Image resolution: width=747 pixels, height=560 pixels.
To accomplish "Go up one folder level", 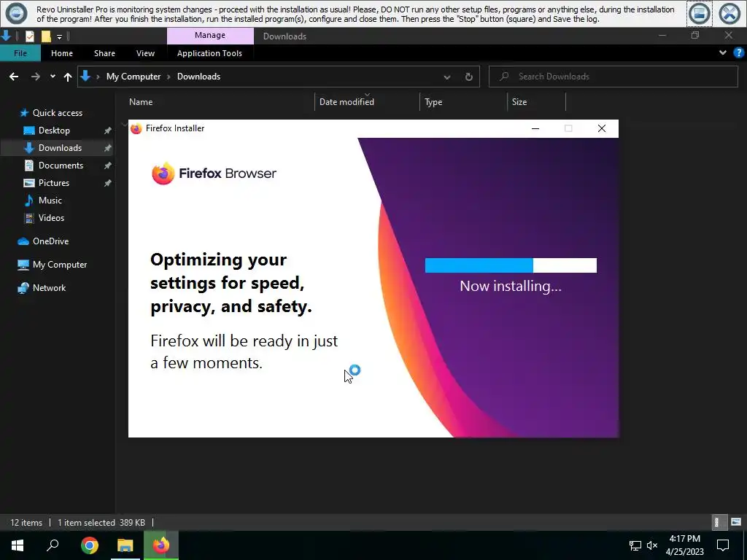I will 68,77.
